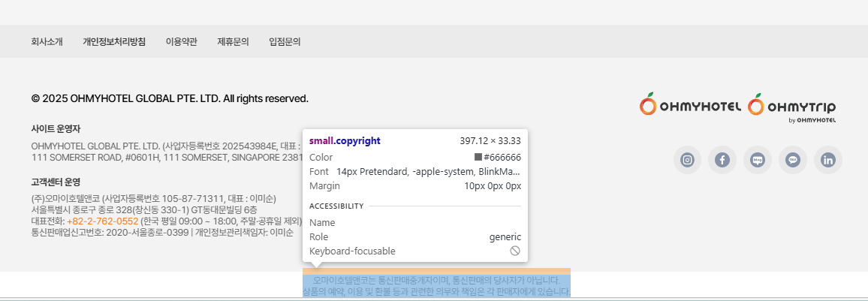Open the Instagram social icon
This screenshot has height=301, width=868.
[x=687, y=160]
